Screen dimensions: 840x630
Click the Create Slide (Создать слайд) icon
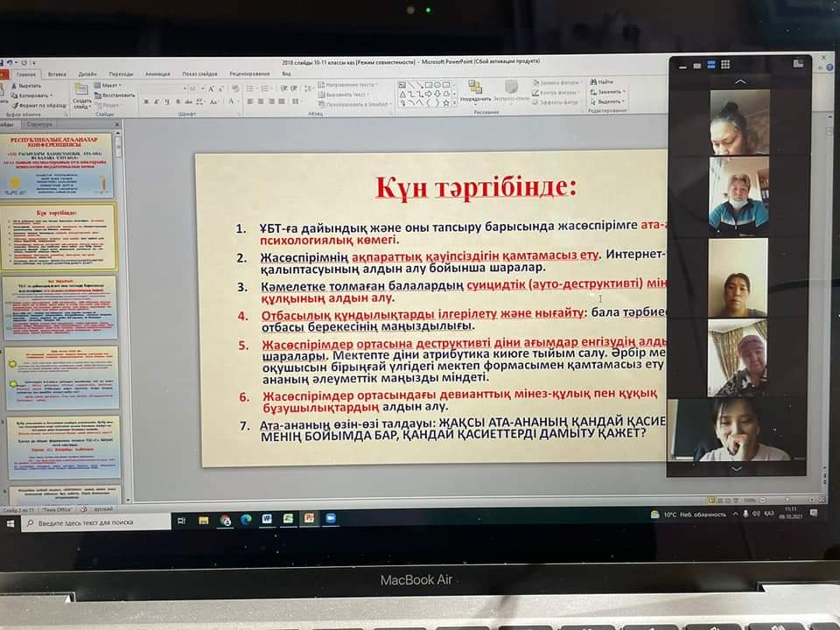(81, 94)
